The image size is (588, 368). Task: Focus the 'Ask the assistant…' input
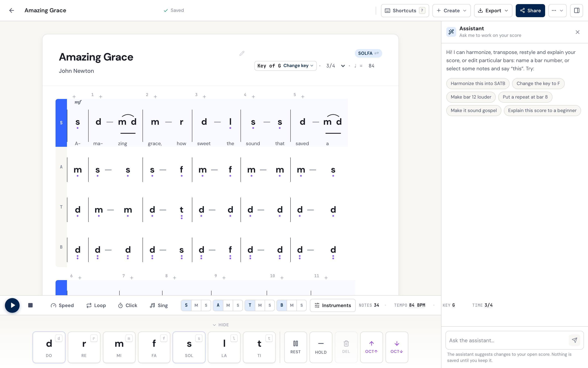[x=508, y=340]
